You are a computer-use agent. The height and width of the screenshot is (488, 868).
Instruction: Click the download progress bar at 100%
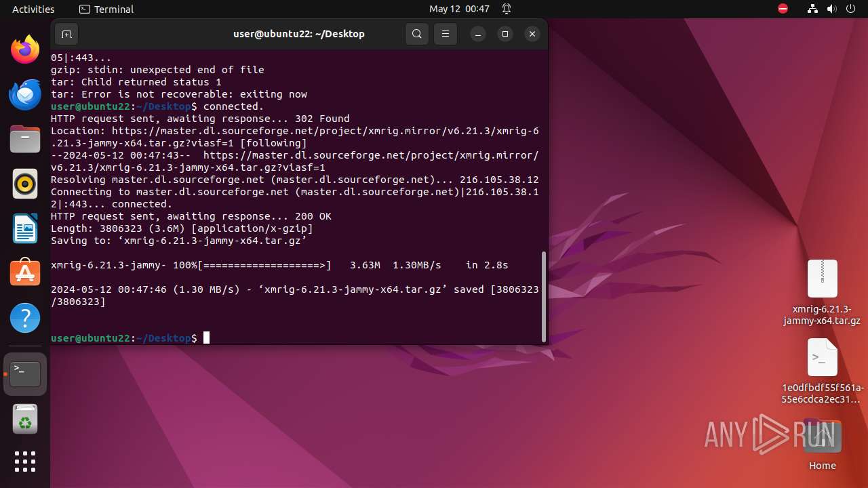click(x=263, y=265)
